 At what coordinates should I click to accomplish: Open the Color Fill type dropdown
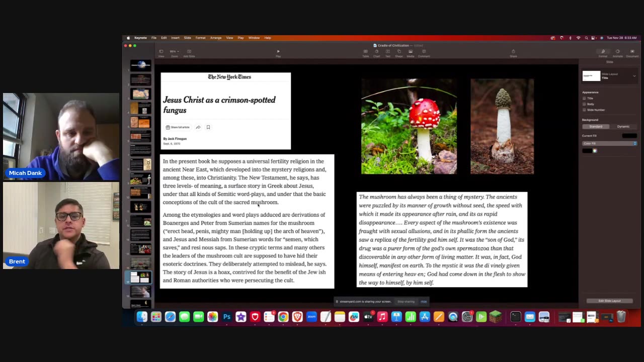(609, 143)
